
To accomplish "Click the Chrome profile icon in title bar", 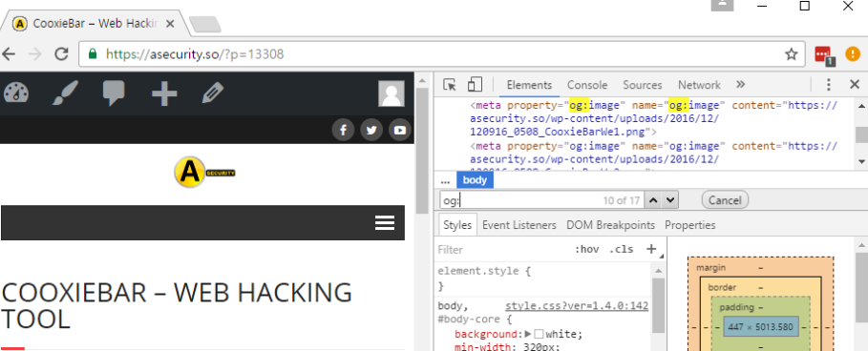I will [x=723, y=5].
